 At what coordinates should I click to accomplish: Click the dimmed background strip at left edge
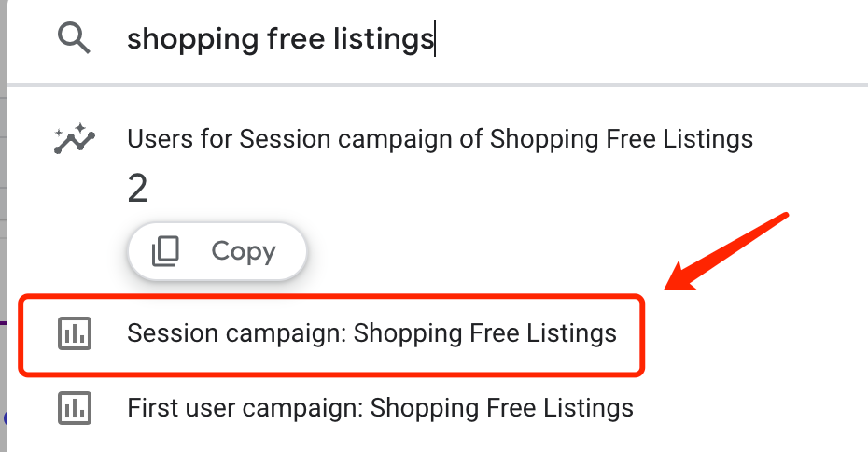[4, 226]
